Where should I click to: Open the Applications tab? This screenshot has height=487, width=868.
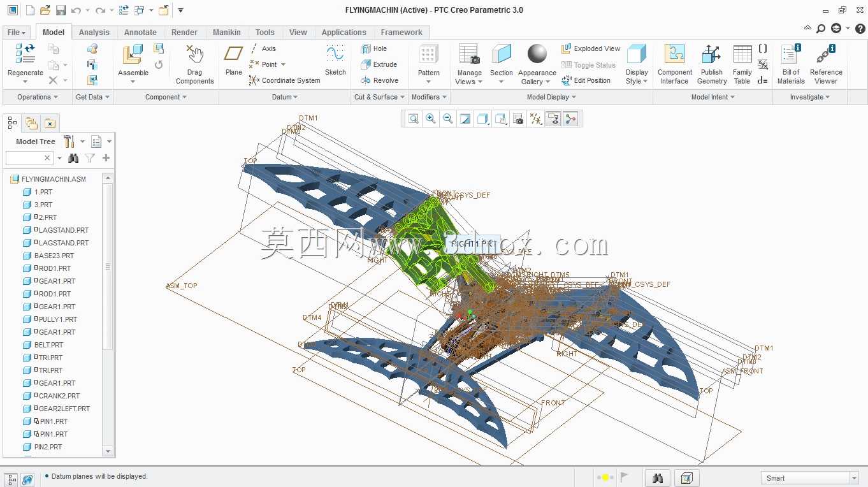pos(344,33)
